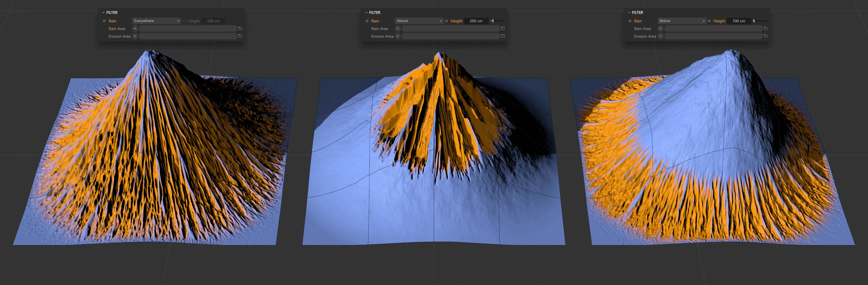This screenshot has width=868, height=285.
Task: Click Rain Area arrow button in Above panel
Action: coord(398,29)
